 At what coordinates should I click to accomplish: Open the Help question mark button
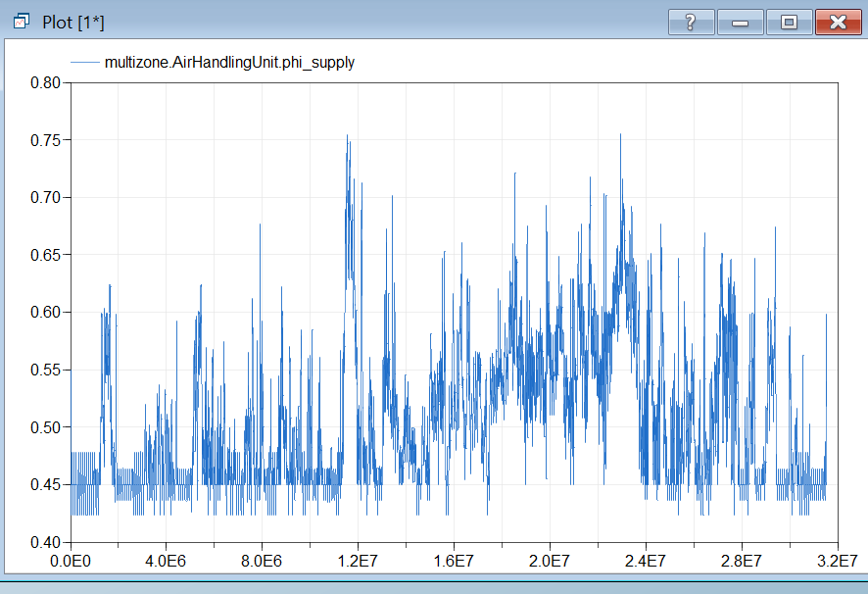[x=691, y=22]
